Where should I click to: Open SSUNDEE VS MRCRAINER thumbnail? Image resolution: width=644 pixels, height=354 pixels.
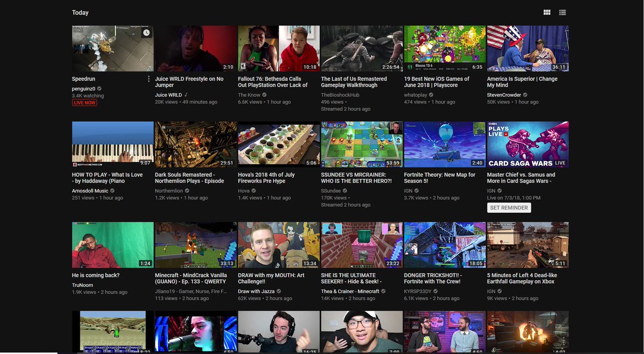click(362, 145)
